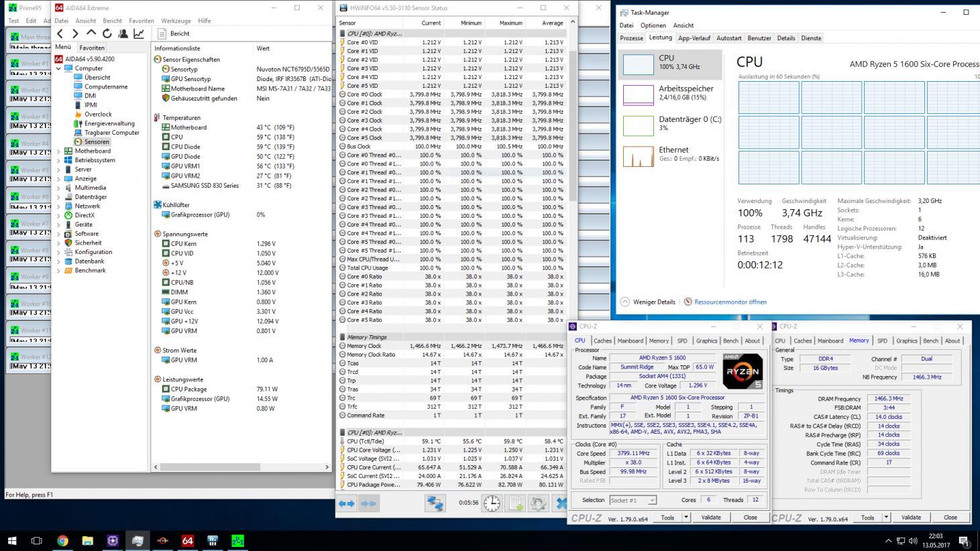Go back in AIDA64 navigation
The width and height of the screenshot is (980, 551).
(x=60, y=34)
